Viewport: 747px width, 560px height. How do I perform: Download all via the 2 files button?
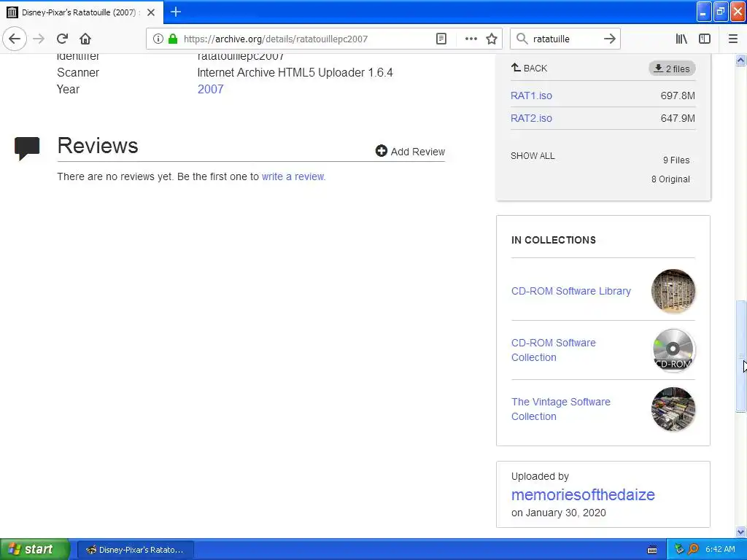tap(672, 69)
